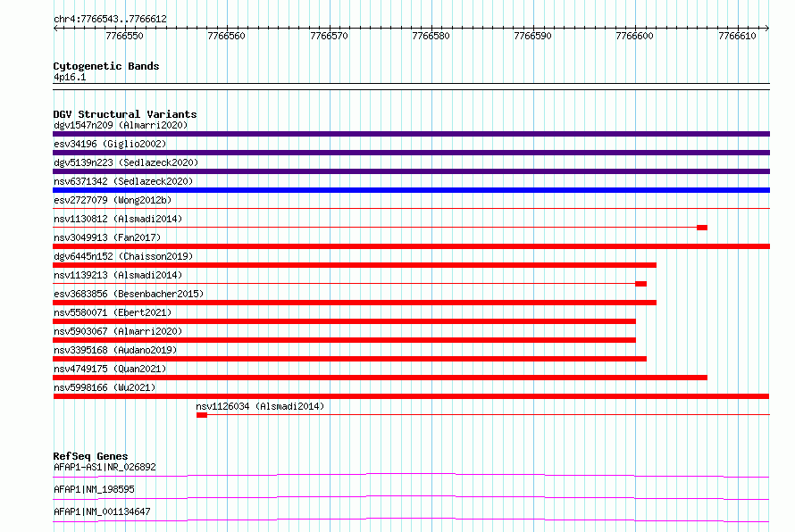The image size is (795, 532).
Task: Open gene AFAP1|NM_198595 label
Action: point(94,489)
